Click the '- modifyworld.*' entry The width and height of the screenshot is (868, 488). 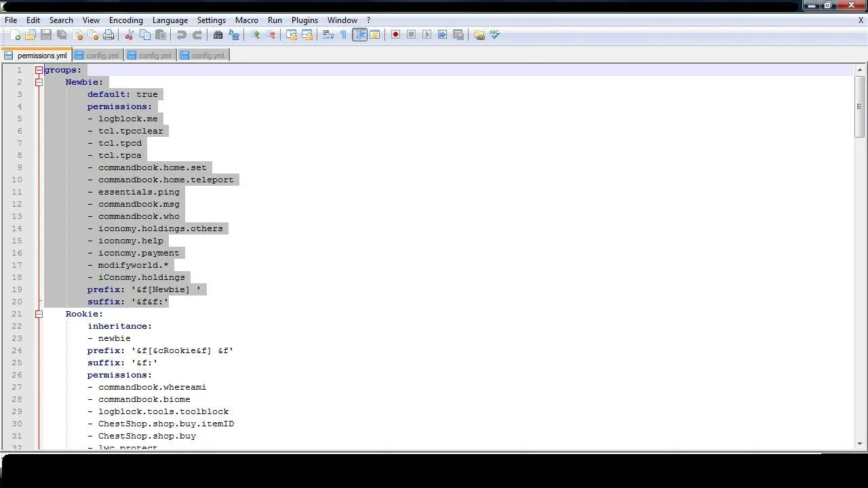(x=128, y=265)
